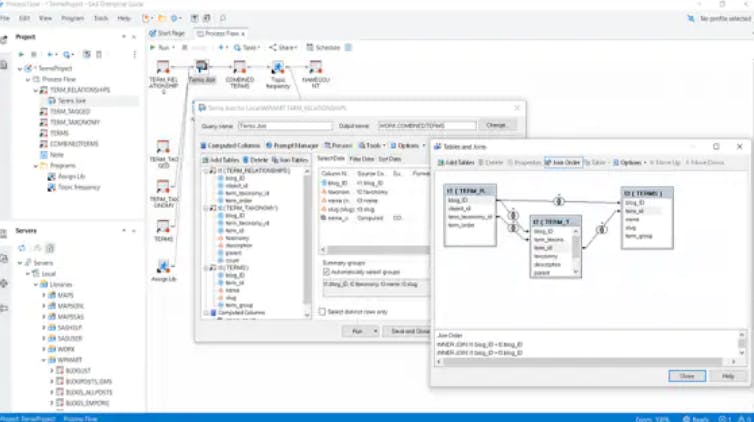Click the open folder icon in main toolbar
This screenshot has height=422, width=754.
coord(162,18)
